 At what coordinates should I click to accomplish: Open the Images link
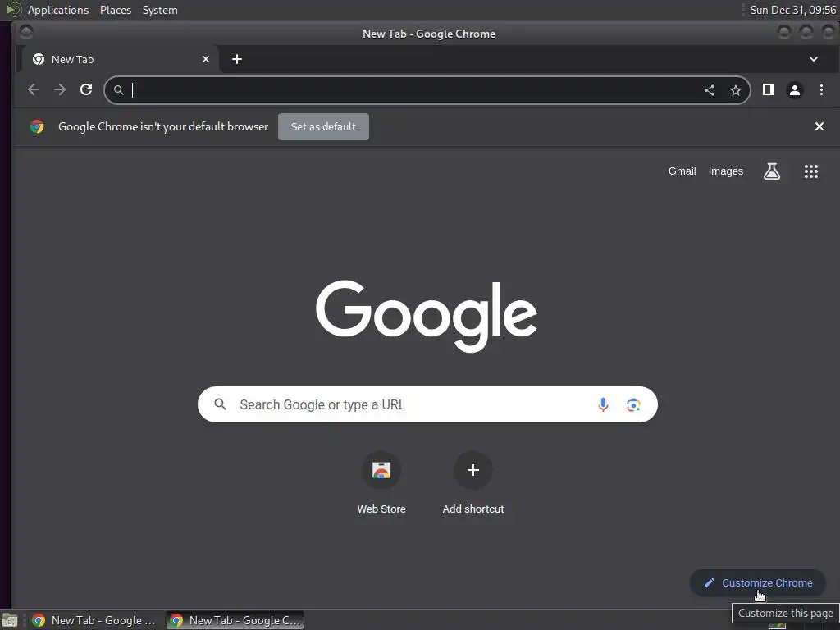click(726, 171)
